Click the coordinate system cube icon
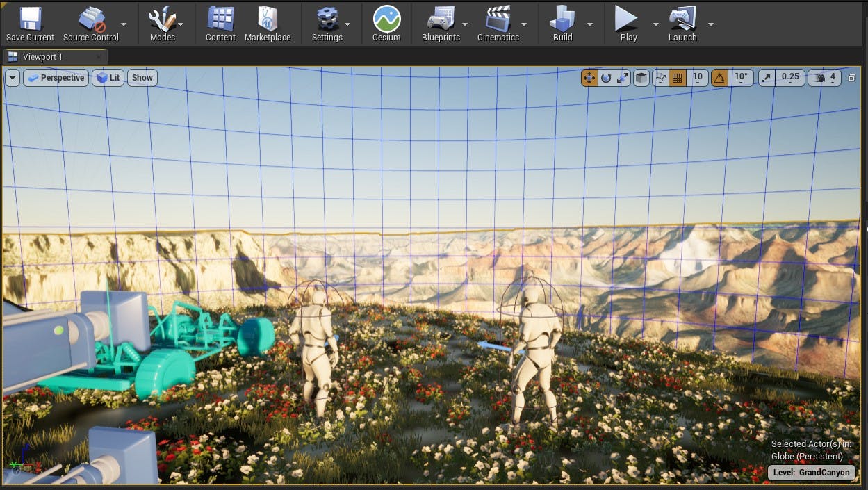This screenshot has width=868, height=490. point(641,78)
